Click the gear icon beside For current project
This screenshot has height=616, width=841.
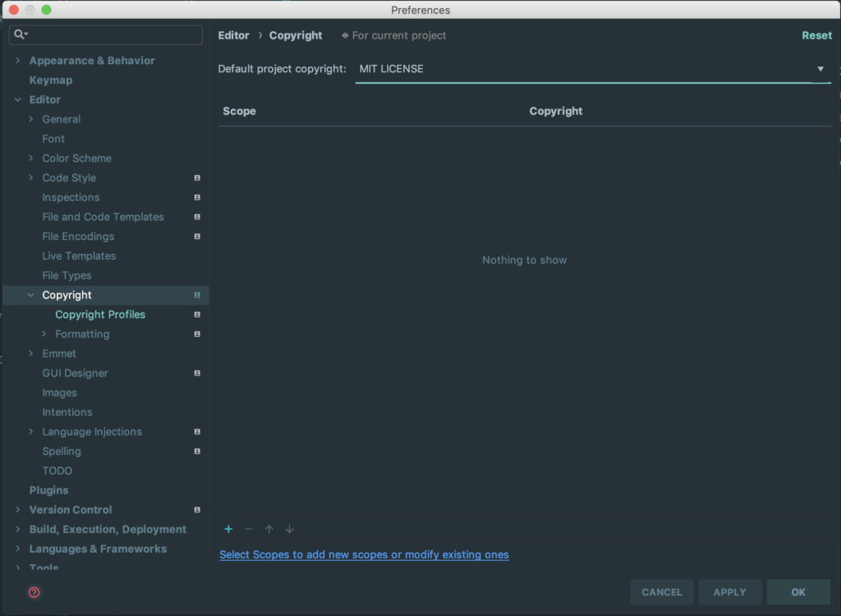point(343,35)
